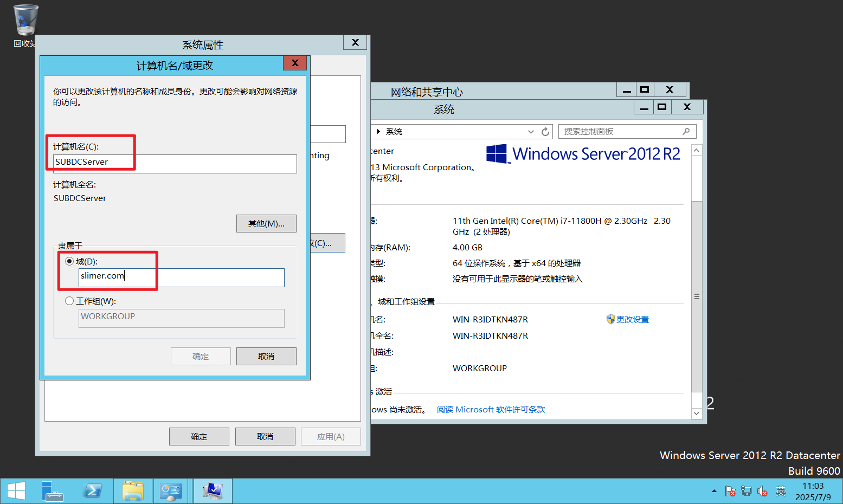Screen dimensions: 843x504
Task: Close the System window
Action: point(687,107)
